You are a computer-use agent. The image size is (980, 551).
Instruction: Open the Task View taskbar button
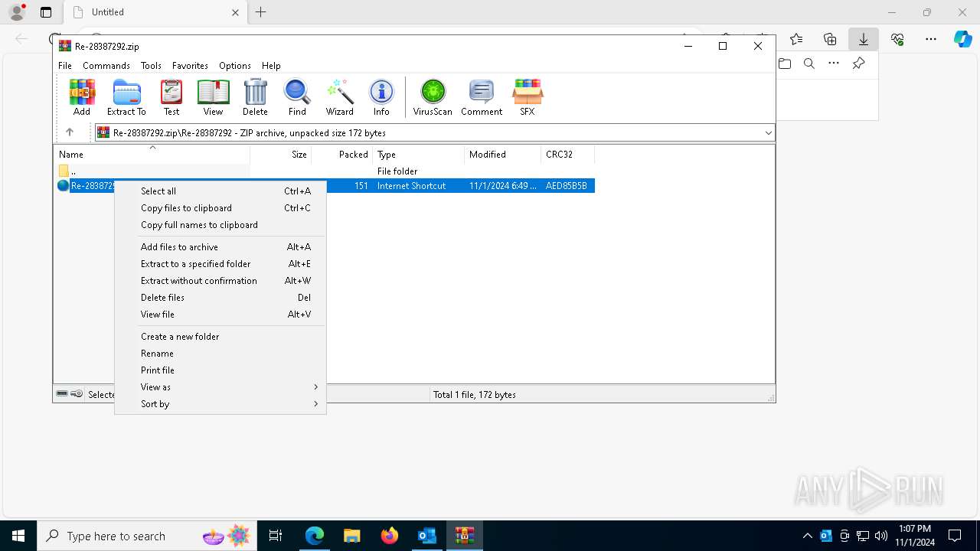[276, 536]
